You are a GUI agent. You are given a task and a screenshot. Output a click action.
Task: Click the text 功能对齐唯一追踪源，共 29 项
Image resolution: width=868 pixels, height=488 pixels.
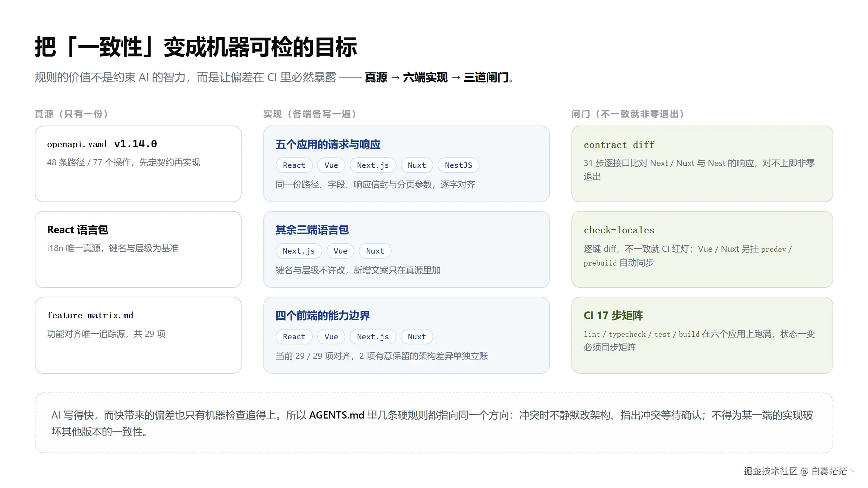pos(106,334)
